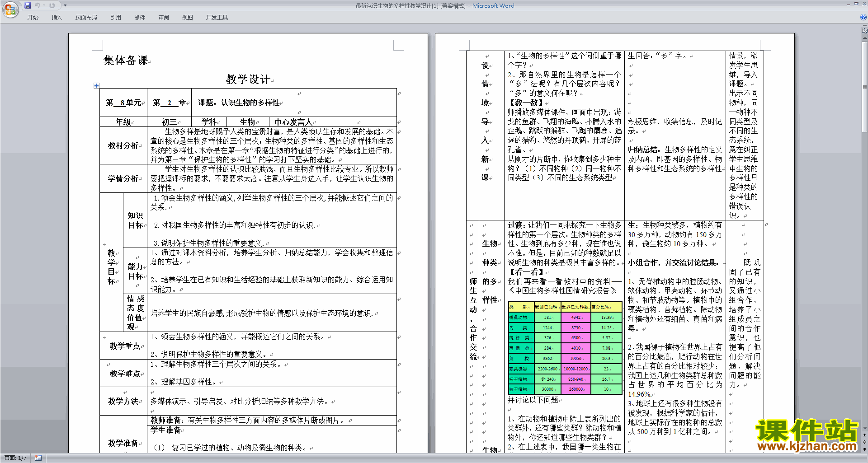This screenshot has height=463, width=868.
Task: Click the vertical scrollbar up arrow
Action: [864, 37]
